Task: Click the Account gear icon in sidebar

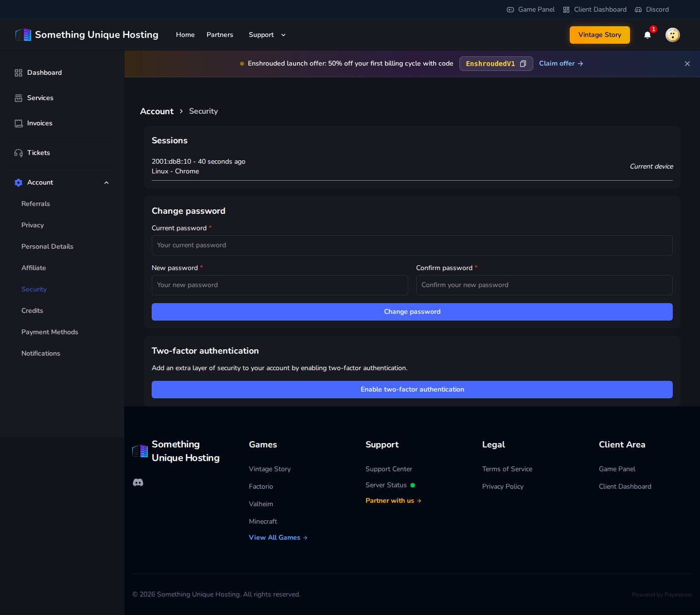Action: click(18, 183)
